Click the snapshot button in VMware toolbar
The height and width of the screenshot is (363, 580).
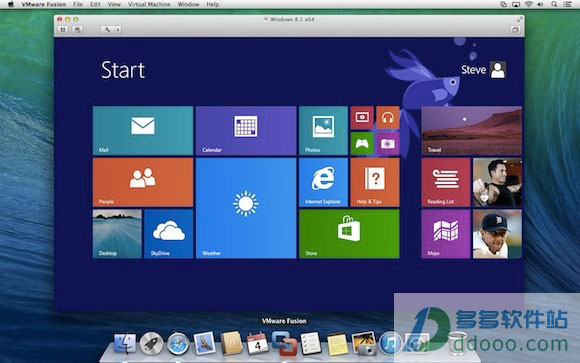coord(78,30)
